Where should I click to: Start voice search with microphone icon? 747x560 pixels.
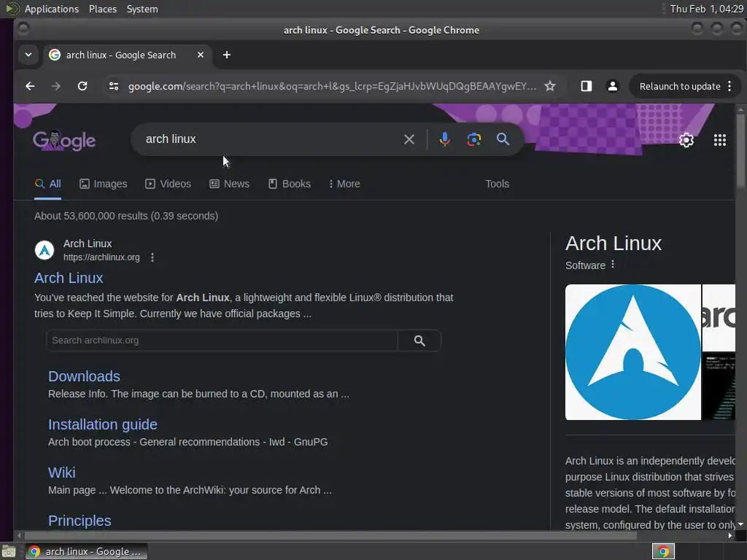(444, 139)
